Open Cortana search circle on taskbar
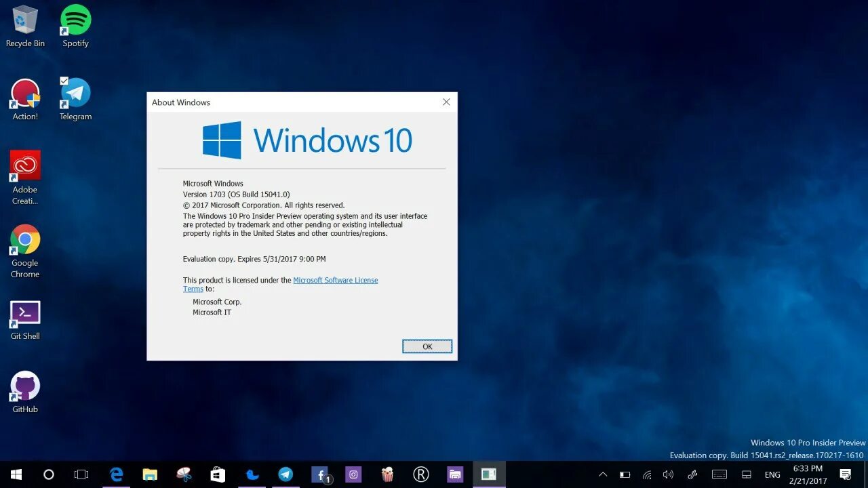The height and width of the screenshot is (488, 868). (x=48, y=474)
